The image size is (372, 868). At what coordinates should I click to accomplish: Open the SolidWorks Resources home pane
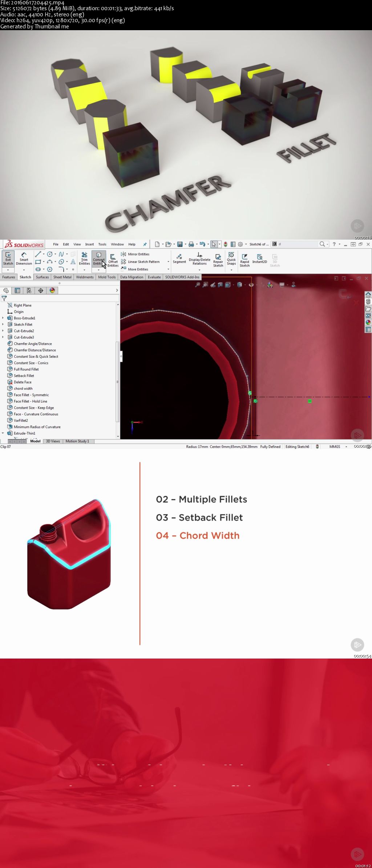point(368,295)
